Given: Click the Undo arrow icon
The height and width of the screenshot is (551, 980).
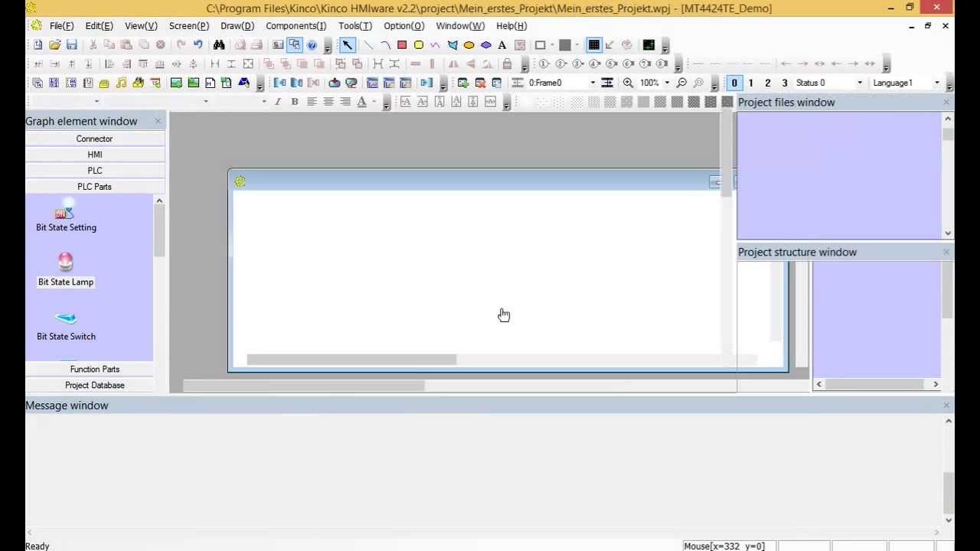Looking at the screenshot, I should click(198, 45).
